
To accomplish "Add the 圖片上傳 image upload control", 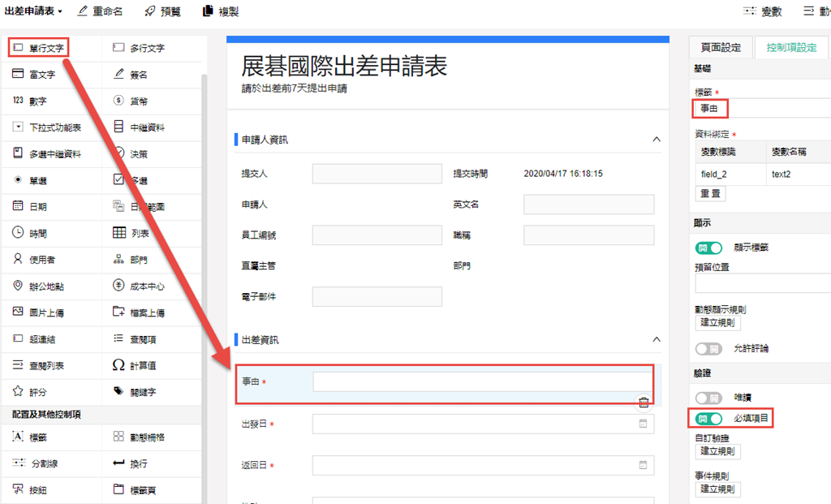I will tap(18, 312).
